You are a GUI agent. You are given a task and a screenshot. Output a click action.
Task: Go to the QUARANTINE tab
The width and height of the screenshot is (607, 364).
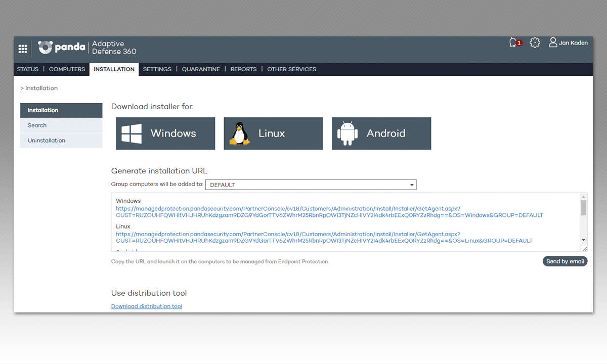coord(201,69)
